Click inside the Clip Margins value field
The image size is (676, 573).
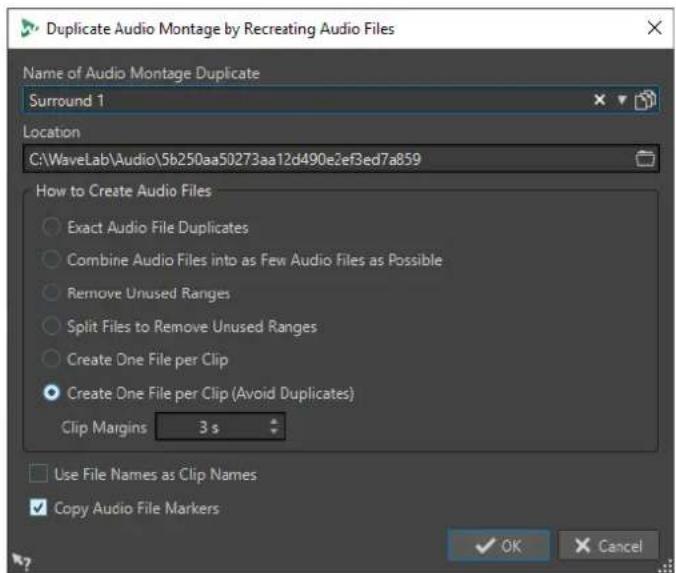click(211, 426)
